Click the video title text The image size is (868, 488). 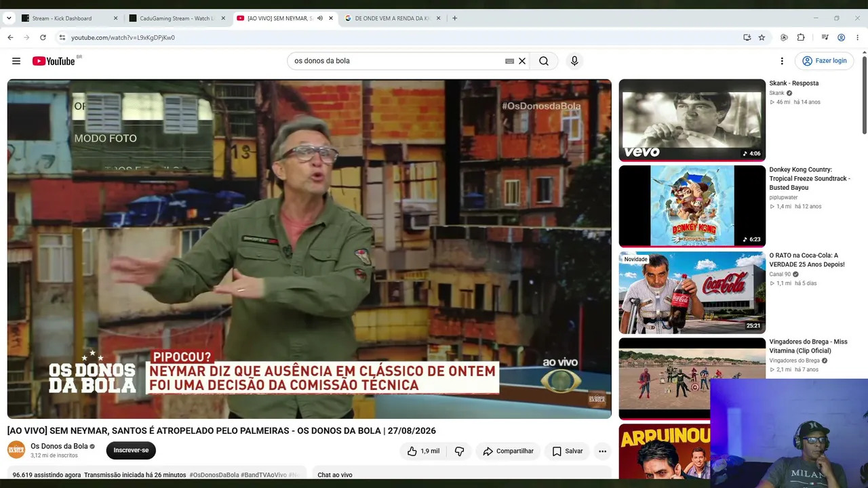222,431
